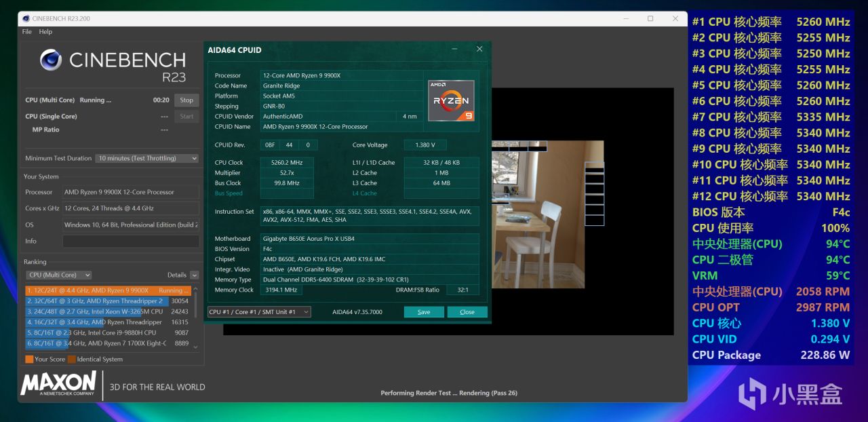The height and width of the screenshot is (422, 868).
Task: Open the CPU #1 / Core #1 selector dropdown
Action: coord(259,312)
